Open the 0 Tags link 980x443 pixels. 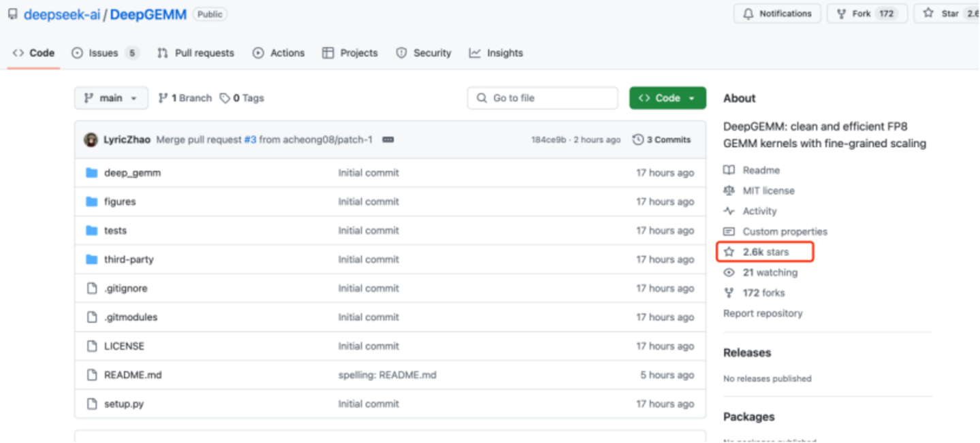click(x=242, y=98)
